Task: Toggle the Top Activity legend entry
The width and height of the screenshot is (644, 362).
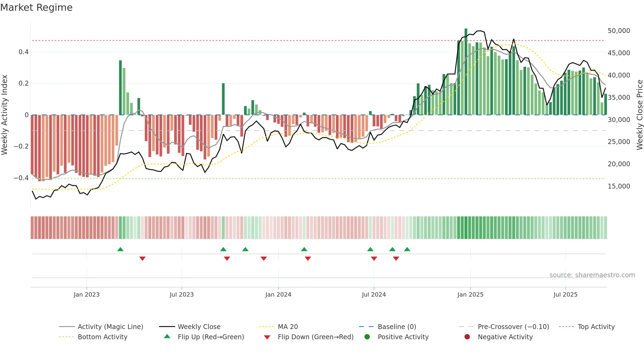Action: [587, 327]
